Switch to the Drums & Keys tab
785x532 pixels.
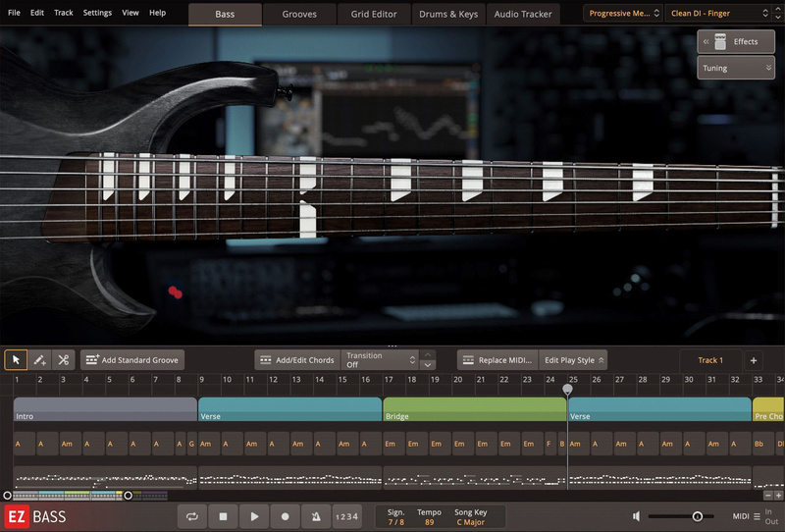(448, 14)
